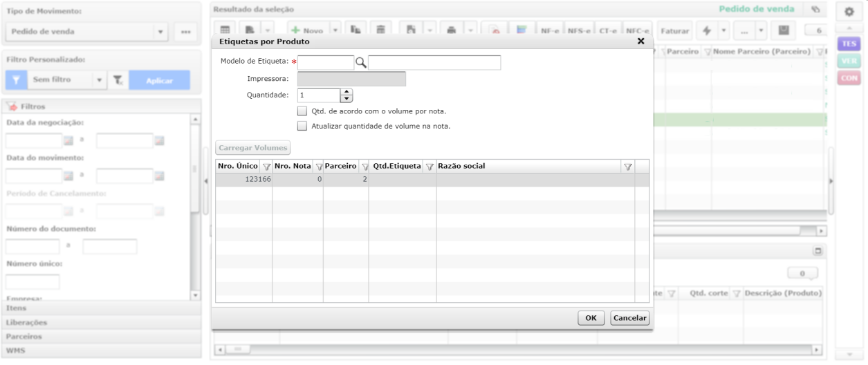Expand the Parceiros accordion section
The width and height of the screenshot is (868, 365).
tap(102, 337)
